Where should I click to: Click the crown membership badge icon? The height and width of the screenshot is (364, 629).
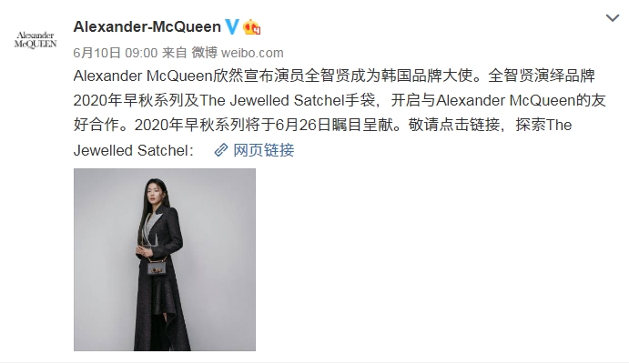tap(252, 27)
